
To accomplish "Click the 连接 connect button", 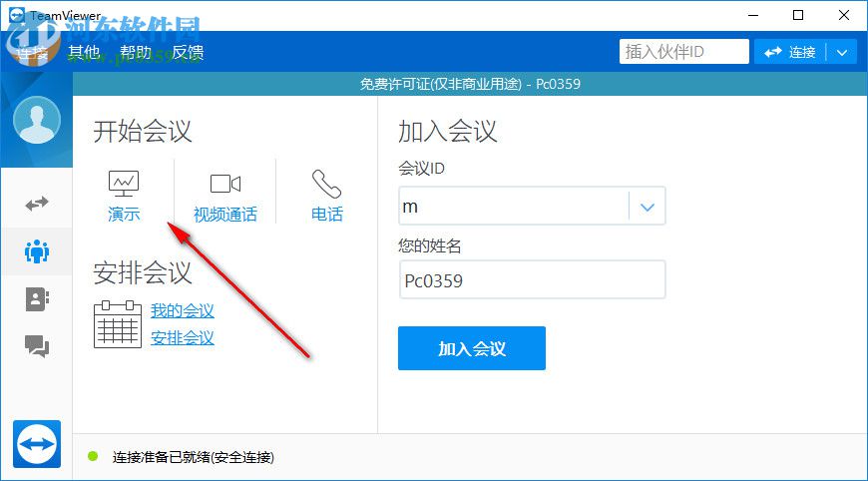I will click(x=790, y=52).
